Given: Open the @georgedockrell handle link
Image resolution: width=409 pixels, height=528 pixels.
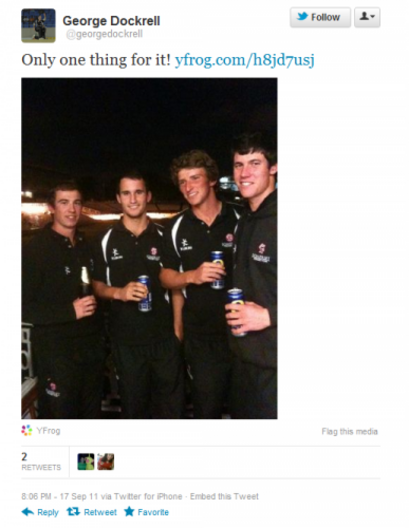Looking at the screenshot, I should coord(104,34).
